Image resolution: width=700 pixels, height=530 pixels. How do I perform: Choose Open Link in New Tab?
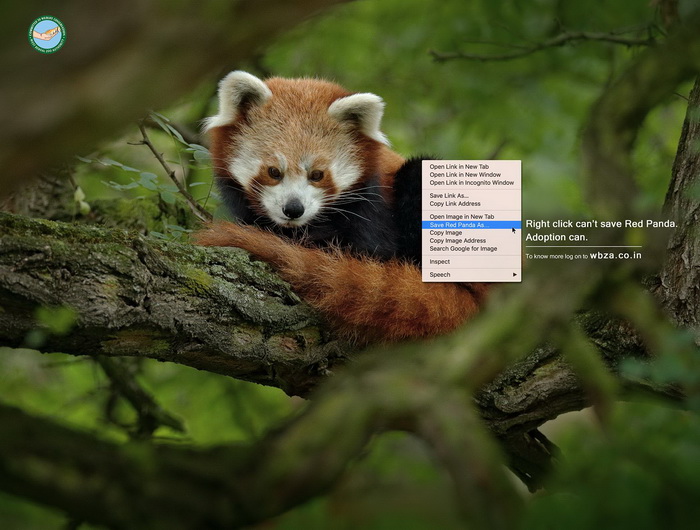coord(459,167)
